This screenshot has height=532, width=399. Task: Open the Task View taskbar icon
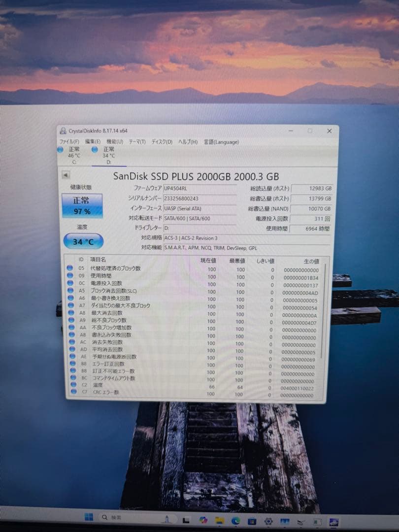tap(186, 520)
